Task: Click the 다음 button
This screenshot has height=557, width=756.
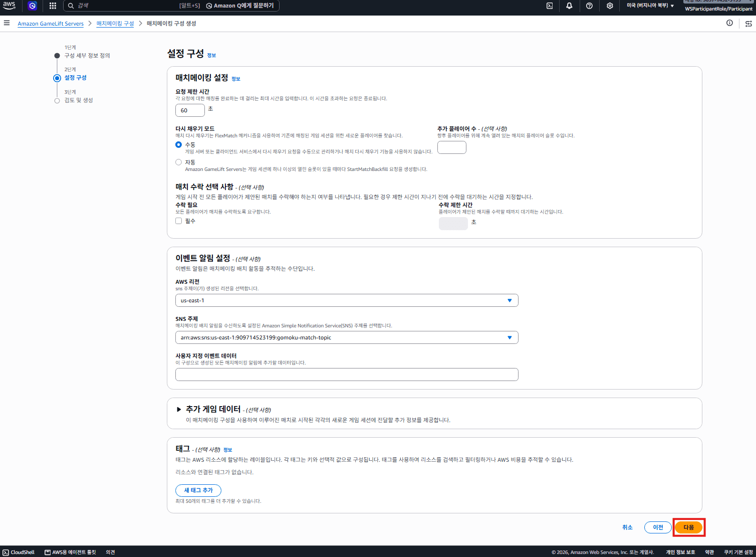Action: tap(689, 527)
